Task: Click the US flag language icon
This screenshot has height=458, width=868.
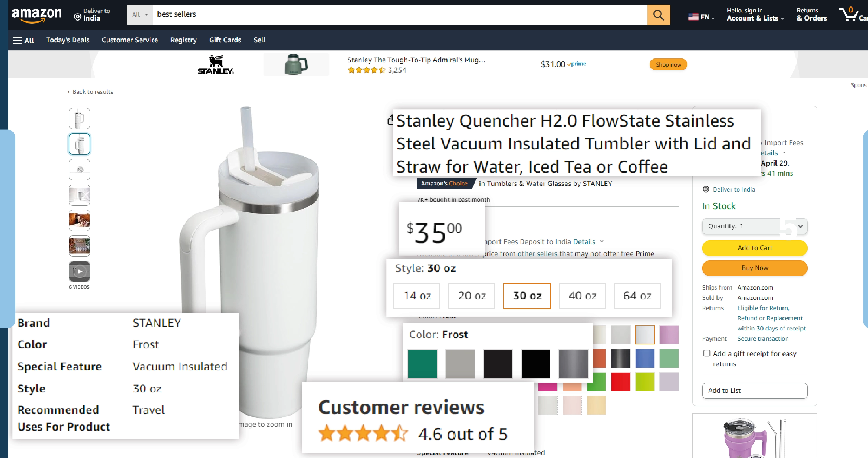Action: [693, 17]
